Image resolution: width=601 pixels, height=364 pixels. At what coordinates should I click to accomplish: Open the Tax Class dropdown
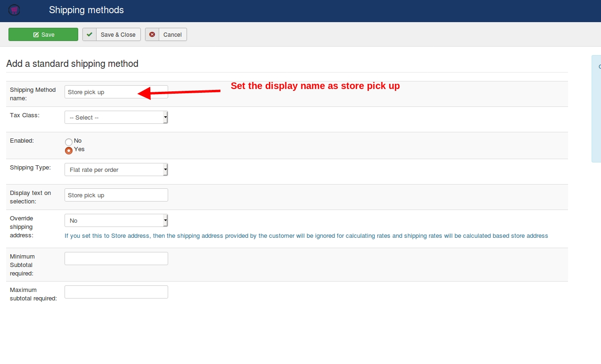(x=116, y=117)
